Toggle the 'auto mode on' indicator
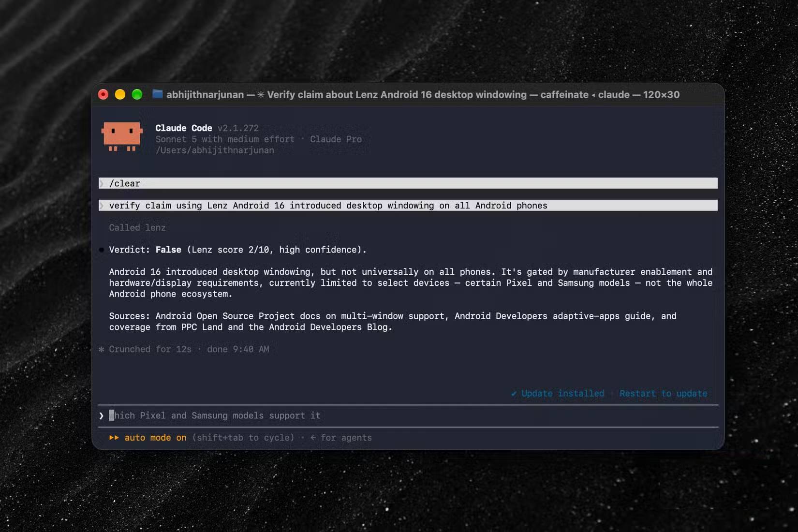This screenshot has width=798, height=532. pyautogui.click(x=155, y=438)
